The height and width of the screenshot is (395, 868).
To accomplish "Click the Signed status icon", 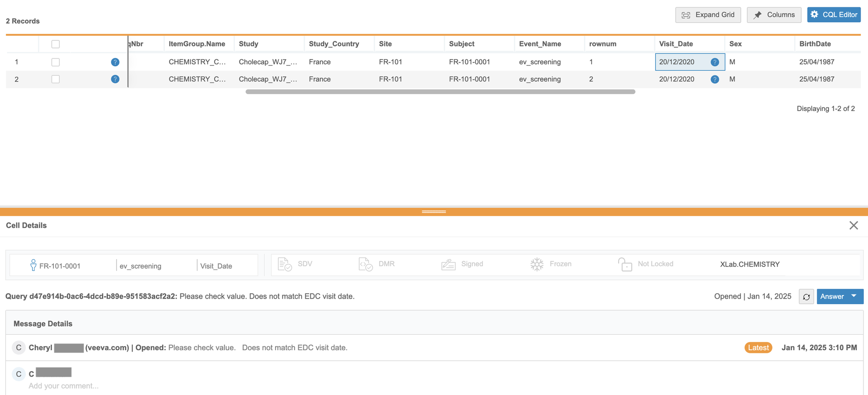I will click(448, 264).
